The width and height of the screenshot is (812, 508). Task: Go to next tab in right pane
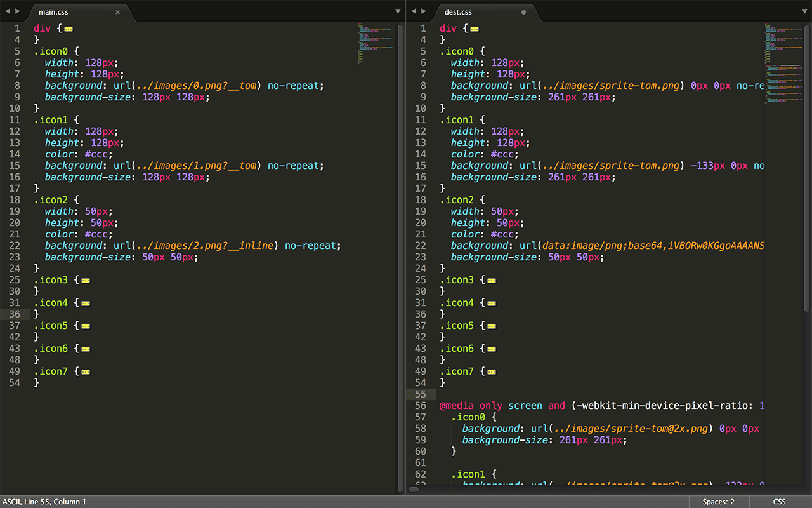point(422,11)
